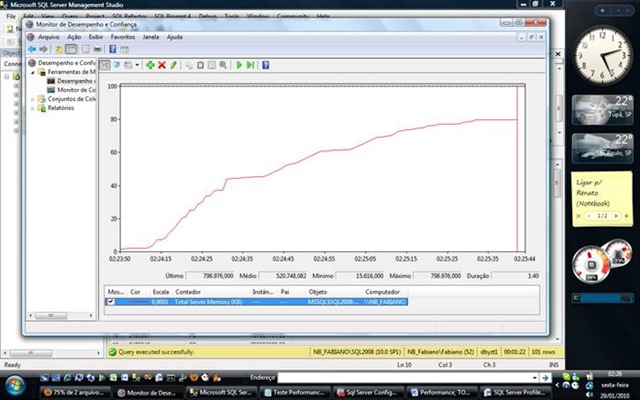This screenshot has height=400, width=640.
Task: Click the Highlight pencil icon in graph toolbar
Action: [x=173, y=65]
